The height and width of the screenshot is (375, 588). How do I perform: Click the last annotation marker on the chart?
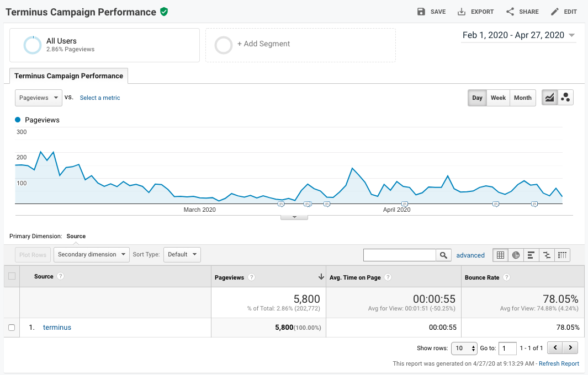[534, 204]
